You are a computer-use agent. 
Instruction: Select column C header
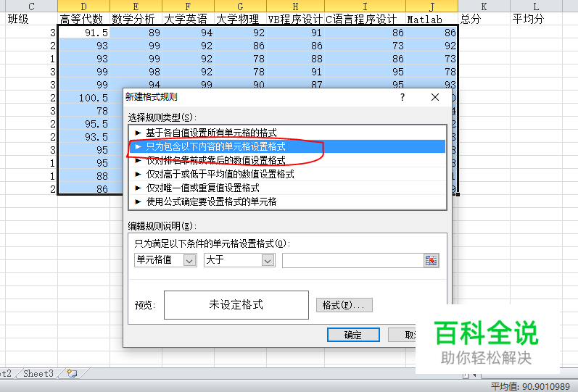click(31, 6)
